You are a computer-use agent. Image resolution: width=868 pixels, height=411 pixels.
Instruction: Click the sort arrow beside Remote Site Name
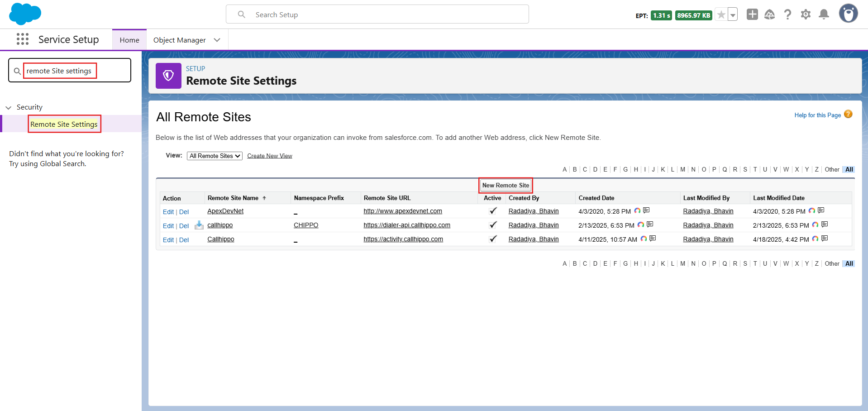click(264, 198)
